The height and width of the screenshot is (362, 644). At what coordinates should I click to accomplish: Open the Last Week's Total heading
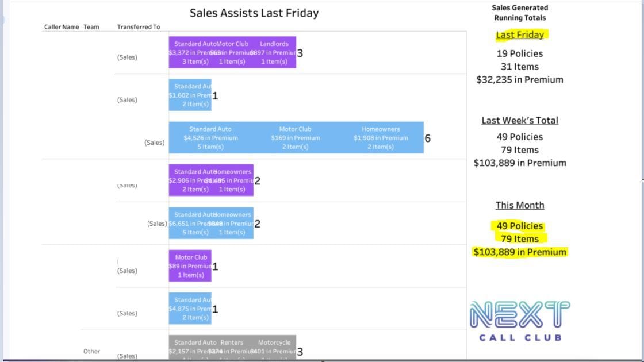[x=520, y=120]
